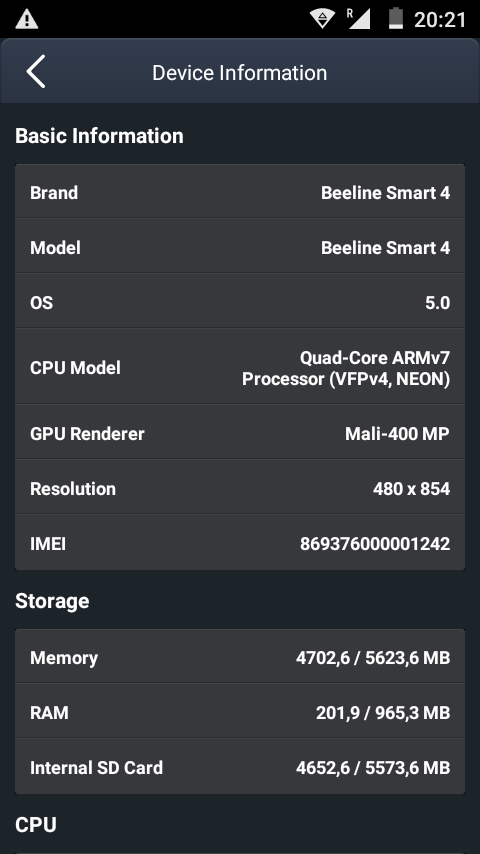Select the GPU Renderer Mali-400 MP row
The height and width of the screenshot is (854, 480).
click(240, 433)
